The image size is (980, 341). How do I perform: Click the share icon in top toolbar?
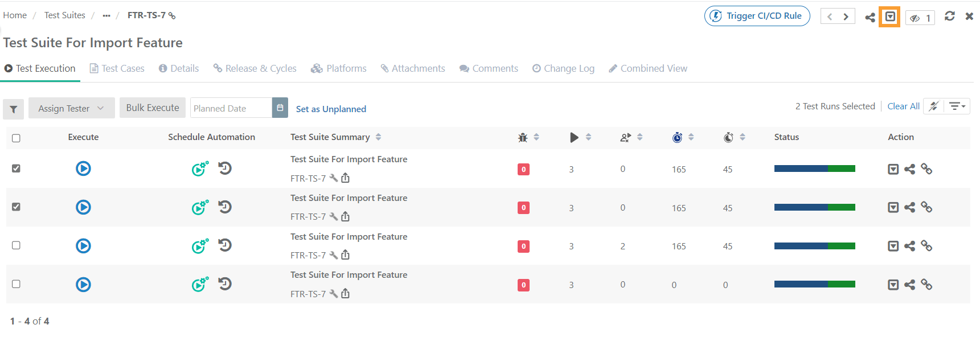coord(870,18)
